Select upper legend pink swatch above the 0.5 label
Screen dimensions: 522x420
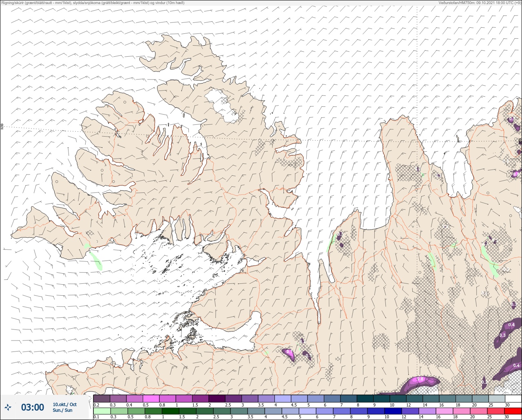(x=151, y=398)
